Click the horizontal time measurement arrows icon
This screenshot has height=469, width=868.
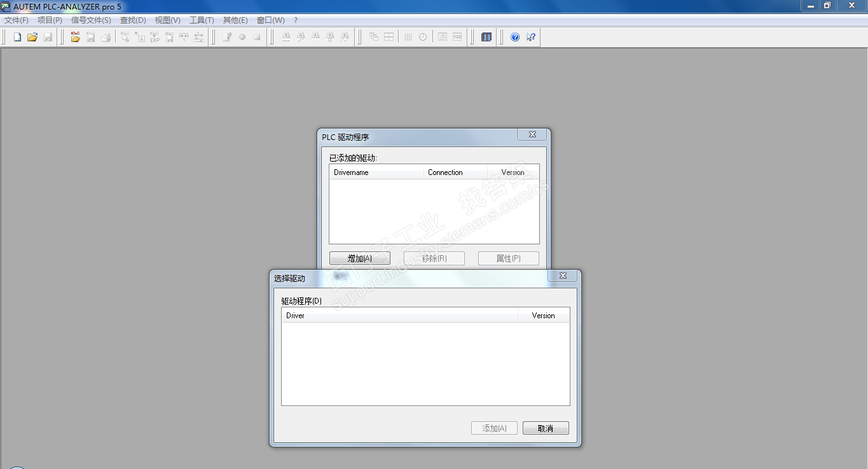(184, 37)
